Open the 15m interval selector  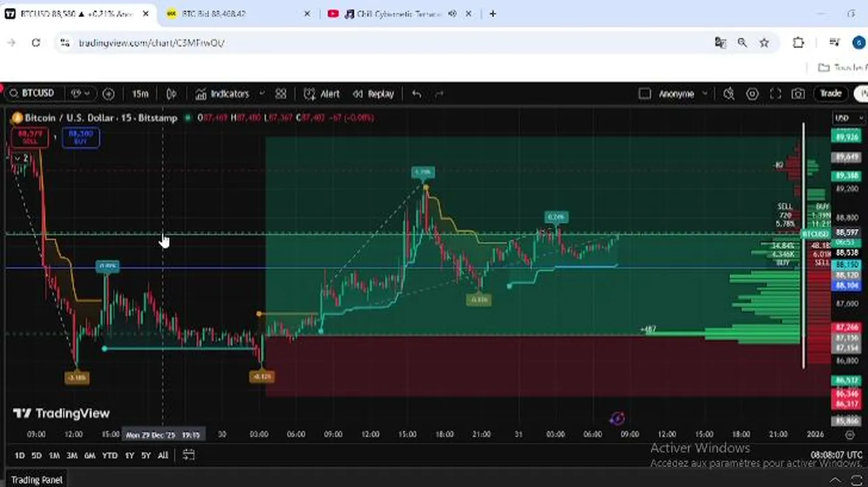coord(140,94)
